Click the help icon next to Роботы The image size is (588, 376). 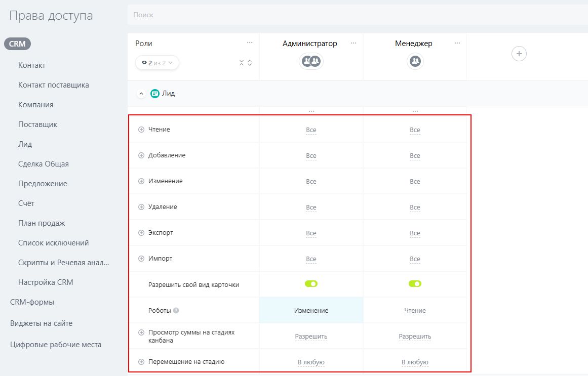pos(176,311)
